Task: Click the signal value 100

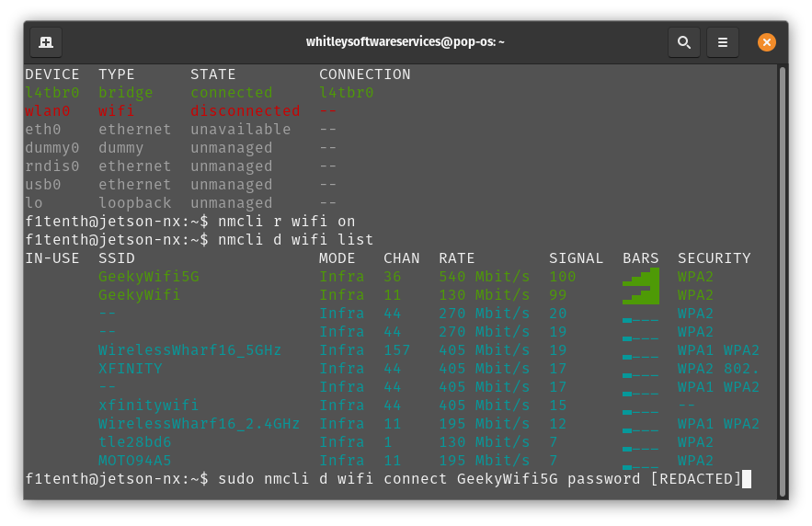Action: 563,277
